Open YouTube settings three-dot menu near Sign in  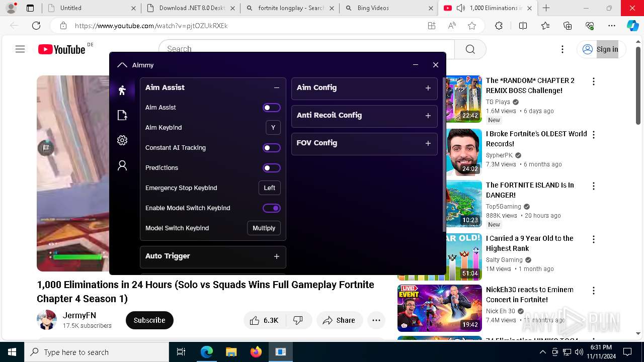pos(562,49)
